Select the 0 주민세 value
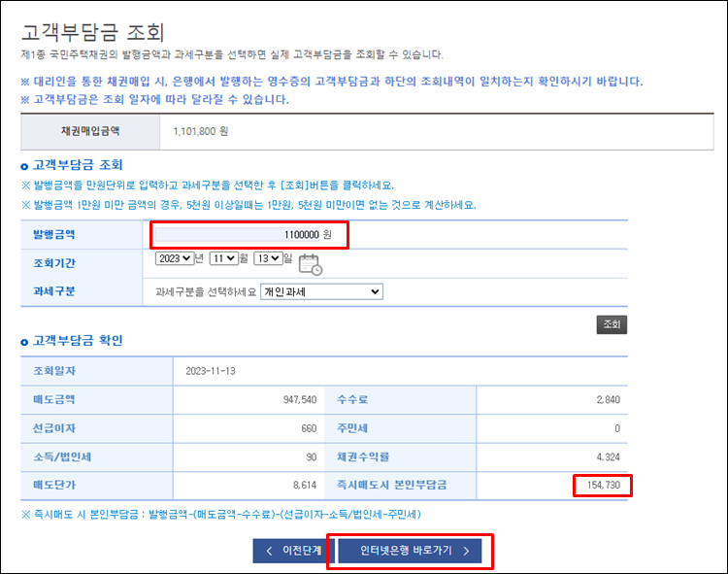 point(617,428)
